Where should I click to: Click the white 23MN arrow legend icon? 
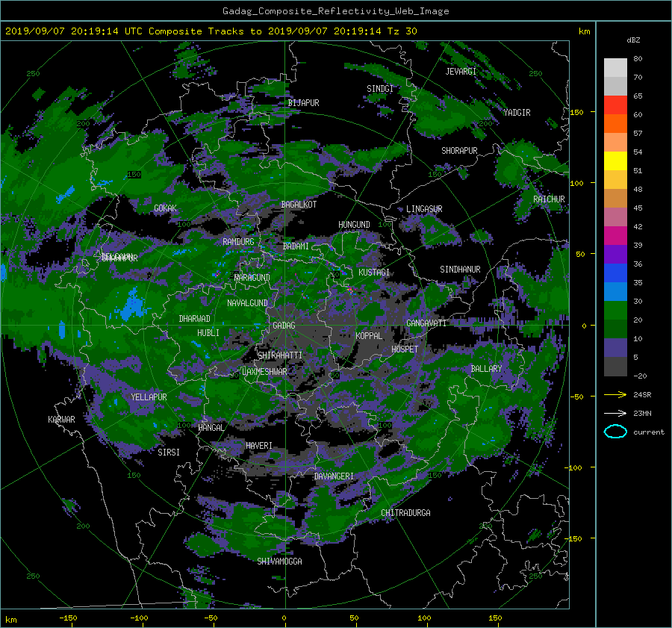pyautogui.click(x=615, y=413)
